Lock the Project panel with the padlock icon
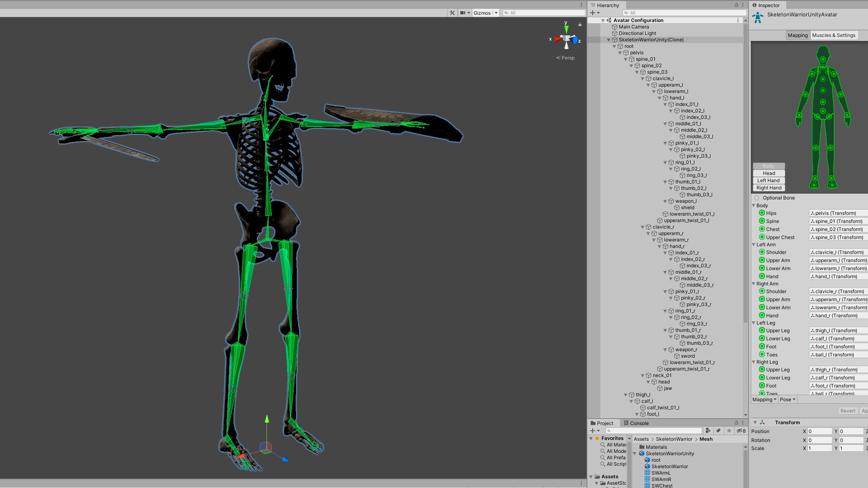The height and width of the screenshot is (488, 868). (x=736, y=423)
